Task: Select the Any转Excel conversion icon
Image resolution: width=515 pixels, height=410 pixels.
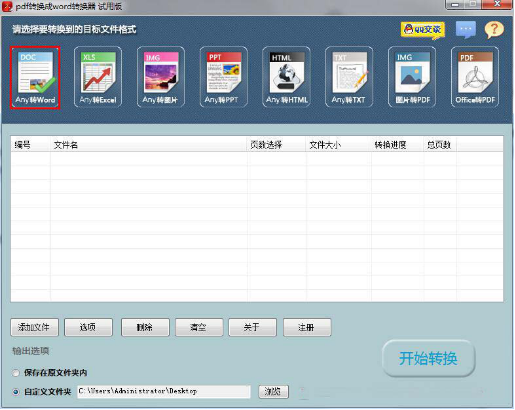Action: (x=98, y=77)
